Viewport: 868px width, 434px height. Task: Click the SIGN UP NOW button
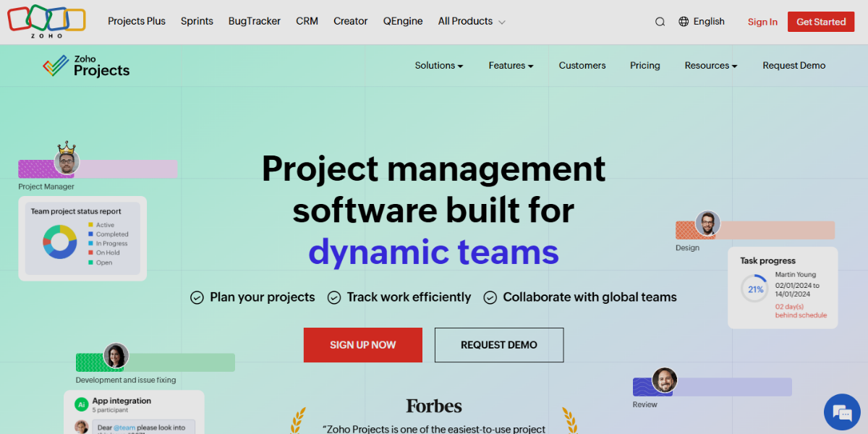pyautogui.click(x=362, y=345)
